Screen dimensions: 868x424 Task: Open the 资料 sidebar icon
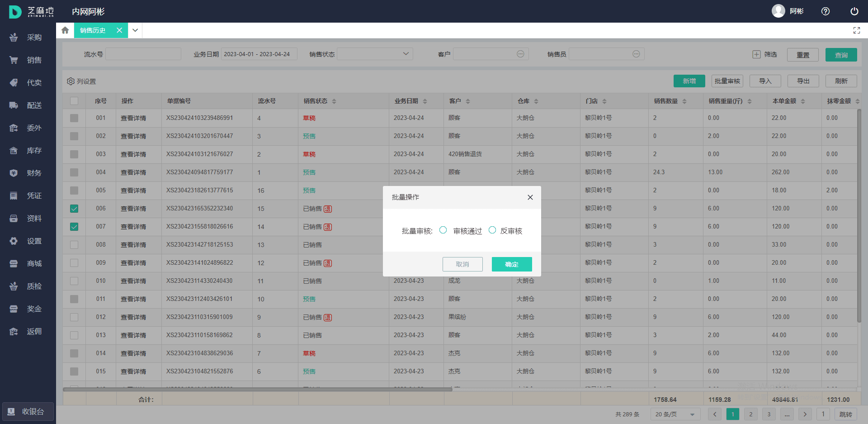pos(14,218)
